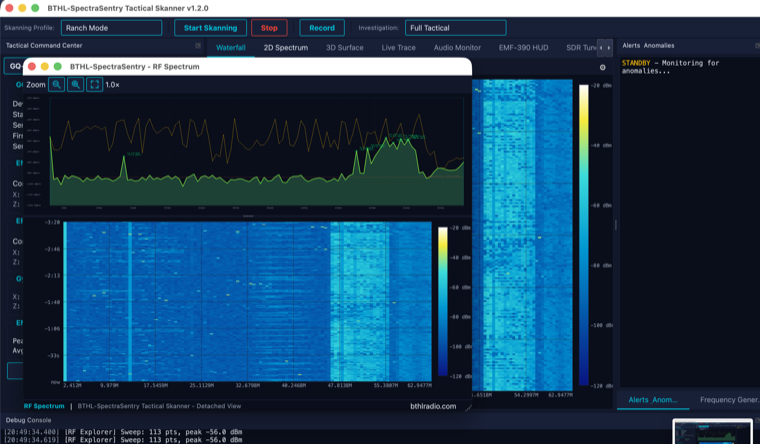Click the main window waterfall heatmap
760x444 pixels.
[522, 235]
